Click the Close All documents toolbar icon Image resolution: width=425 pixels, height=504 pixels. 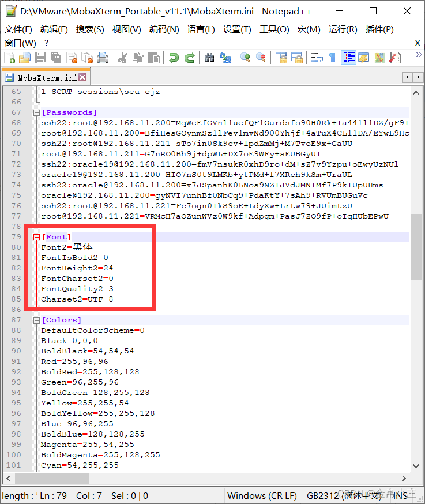pos(87,58)
